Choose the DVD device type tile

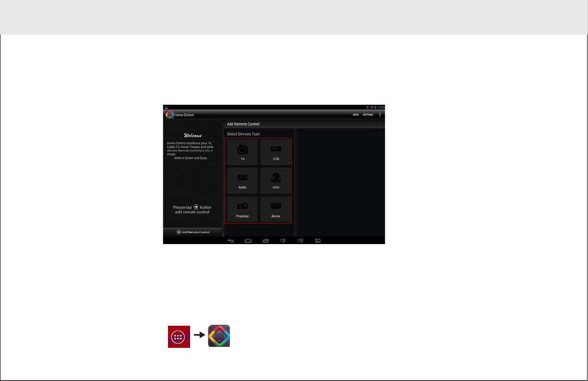click(x=276, y=181)
